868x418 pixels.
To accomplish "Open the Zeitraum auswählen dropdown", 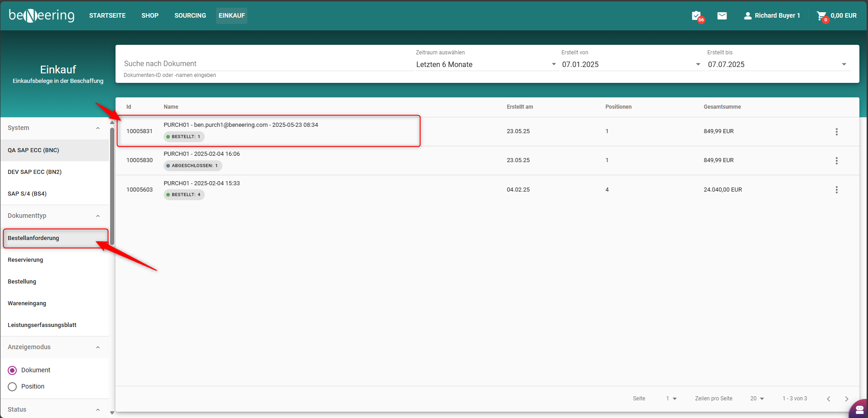I will [486, 64].
